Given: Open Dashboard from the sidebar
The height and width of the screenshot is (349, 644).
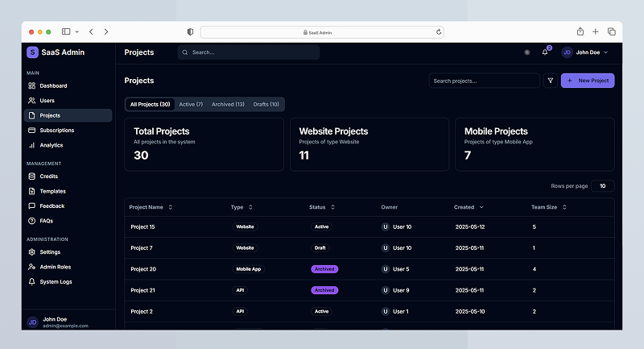Looking at the screenshot, I should [53, 85].
